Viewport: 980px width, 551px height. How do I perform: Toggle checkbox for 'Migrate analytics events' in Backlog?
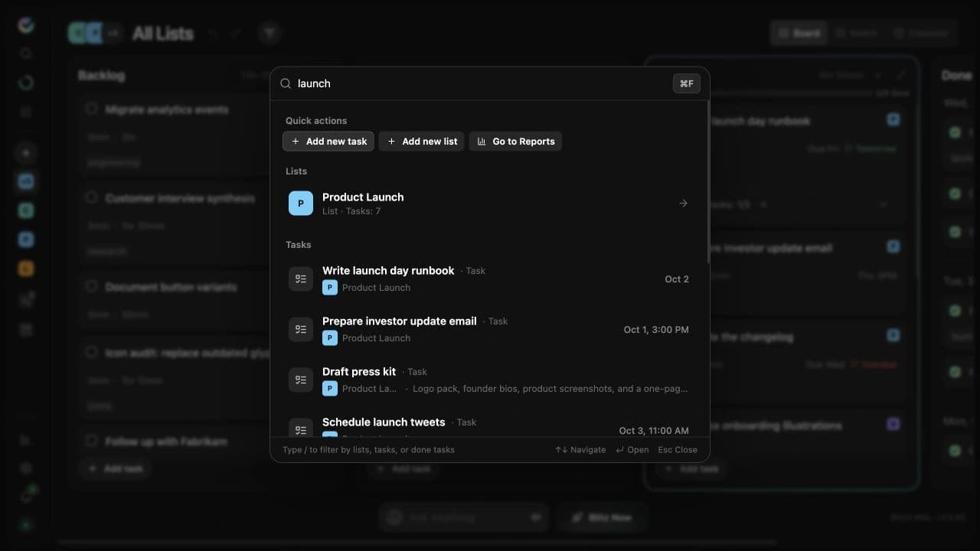tap(91, 109)
